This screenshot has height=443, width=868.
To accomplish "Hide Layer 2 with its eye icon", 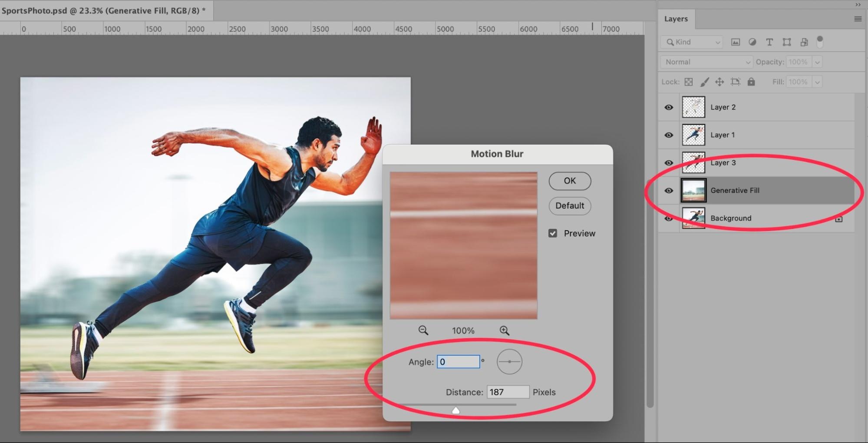I will pos(669,107).
